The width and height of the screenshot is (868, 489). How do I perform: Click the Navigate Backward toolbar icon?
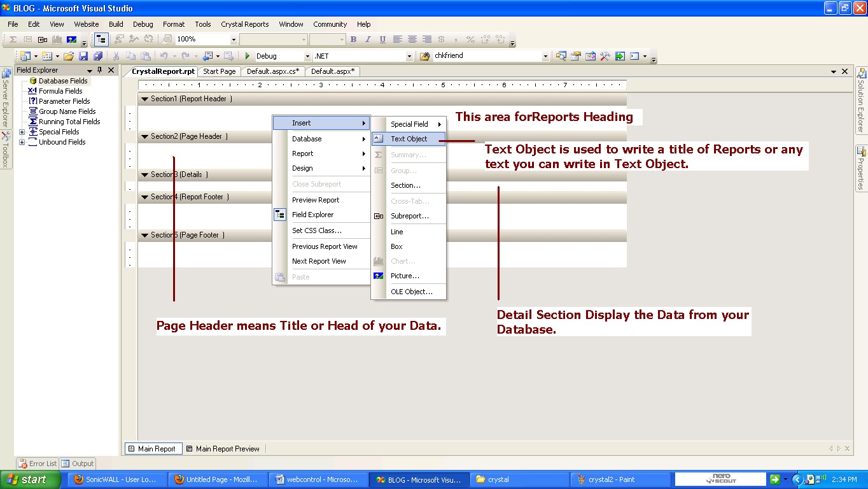207,56
